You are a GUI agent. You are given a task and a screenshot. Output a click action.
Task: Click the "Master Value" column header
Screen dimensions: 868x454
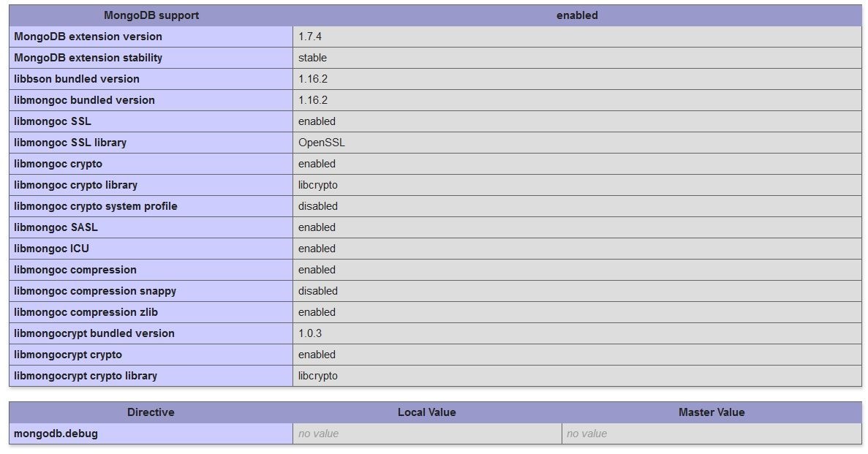(x=712, y=412)
